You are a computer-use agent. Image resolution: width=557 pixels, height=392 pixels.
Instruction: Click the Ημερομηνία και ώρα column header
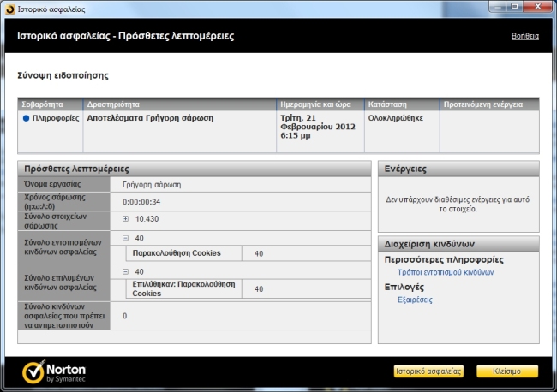click(320, 104)
